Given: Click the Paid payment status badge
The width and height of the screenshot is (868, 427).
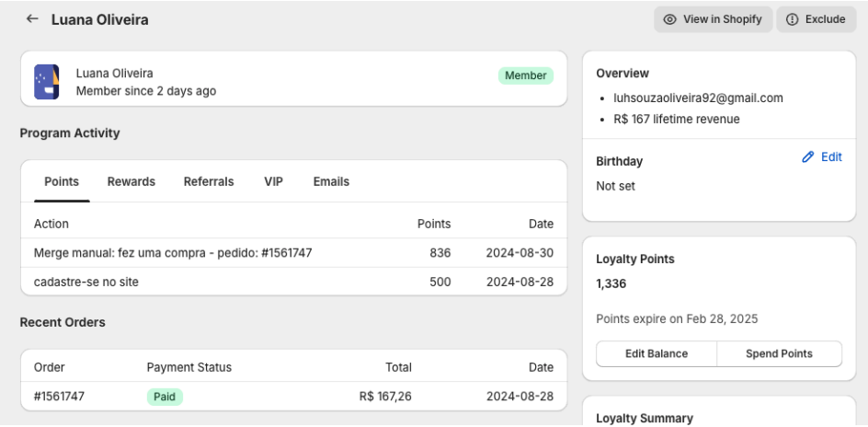Looking at the screenshot, I should click(165, 397).
